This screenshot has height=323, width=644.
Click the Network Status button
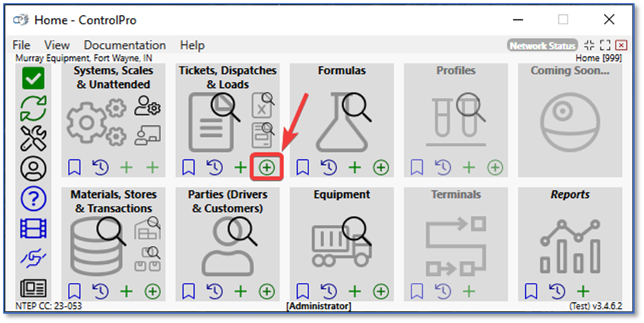(x=542, y=46)
